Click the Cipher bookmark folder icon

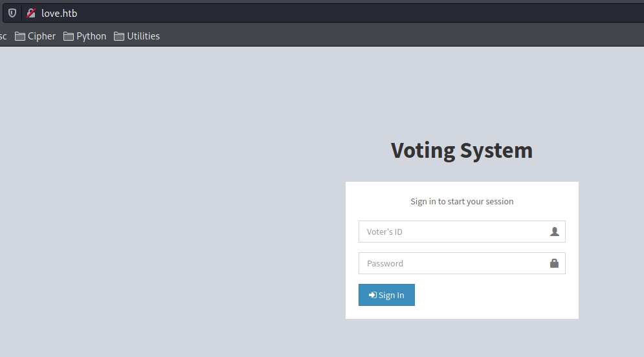point(20,36)
